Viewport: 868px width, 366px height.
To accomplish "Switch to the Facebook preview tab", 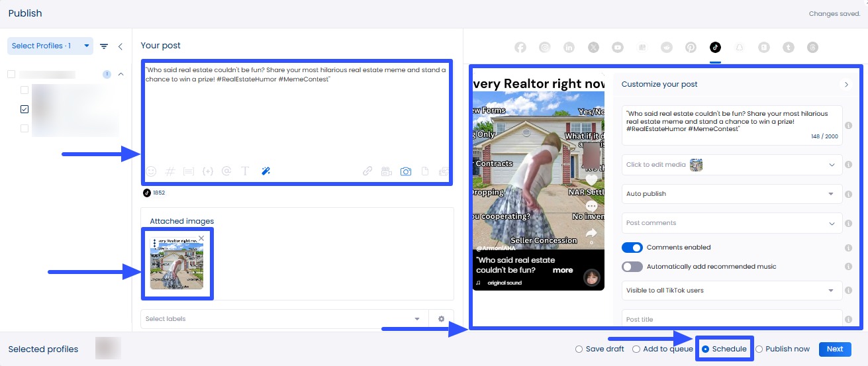I will click(520, 47).
